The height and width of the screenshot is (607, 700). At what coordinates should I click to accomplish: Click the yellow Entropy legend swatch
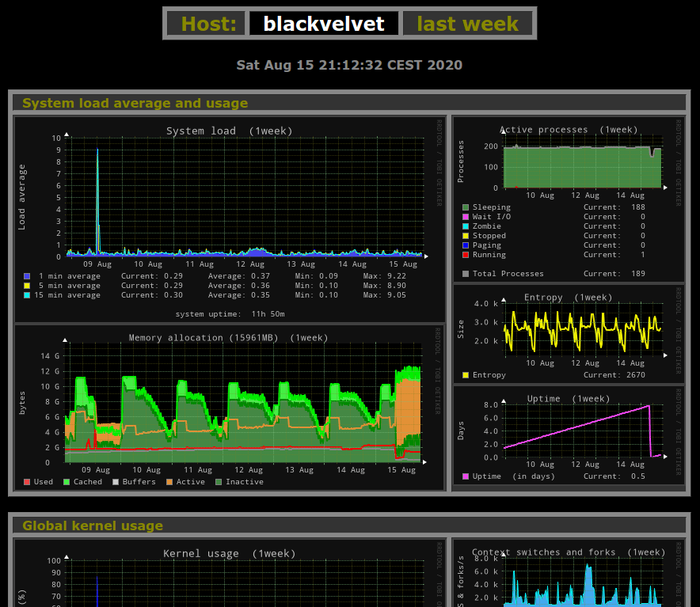(x=466, y=375)
